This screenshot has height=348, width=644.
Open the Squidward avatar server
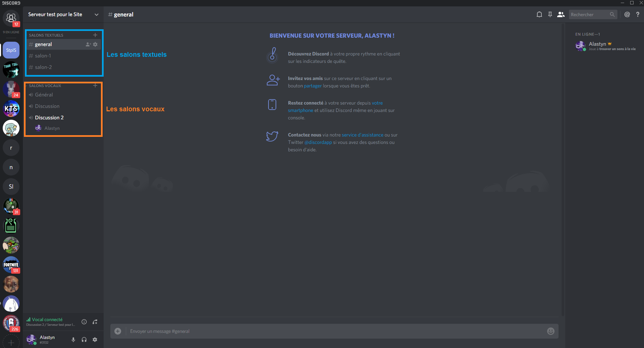click(x=11, y=128)
